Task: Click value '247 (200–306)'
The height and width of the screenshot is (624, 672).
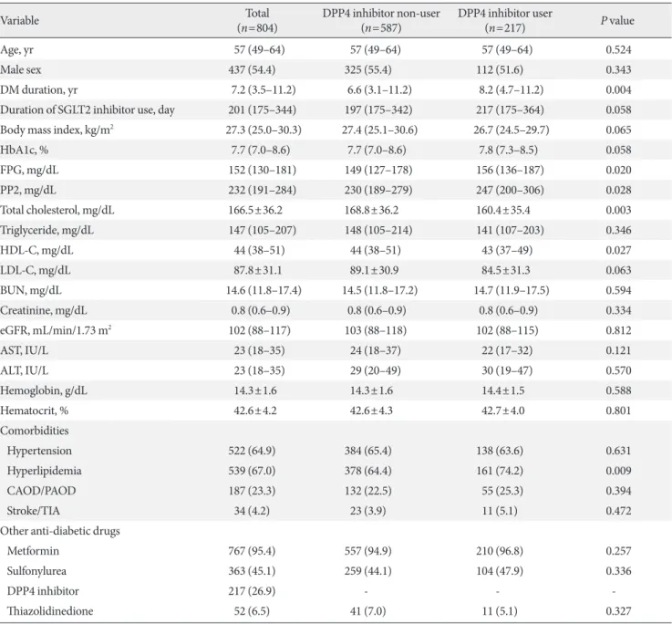Action: 510,190
